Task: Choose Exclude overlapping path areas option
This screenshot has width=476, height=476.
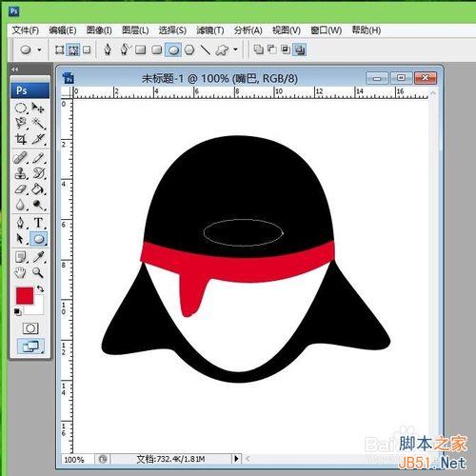Action: (x=300, y=50)
